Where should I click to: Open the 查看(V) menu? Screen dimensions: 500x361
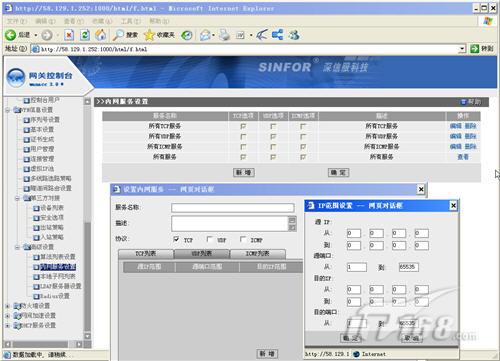pos(74,21)
